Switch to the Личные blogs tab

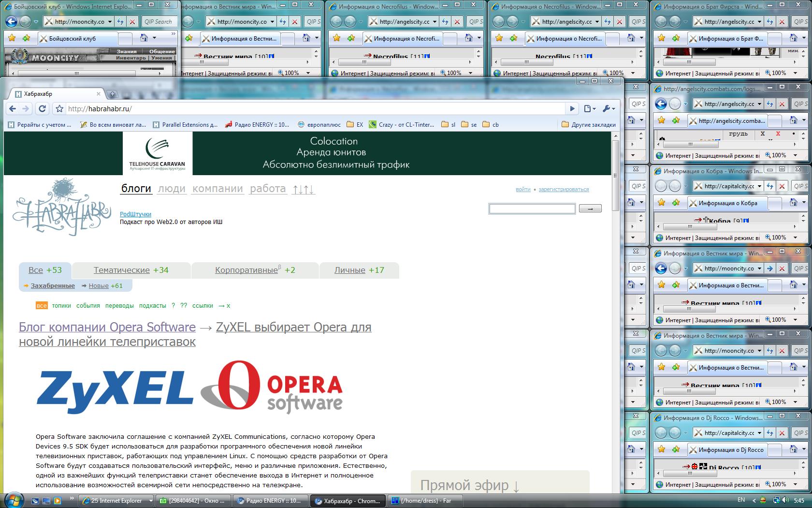pyautogui.click(x=359, y=270)
